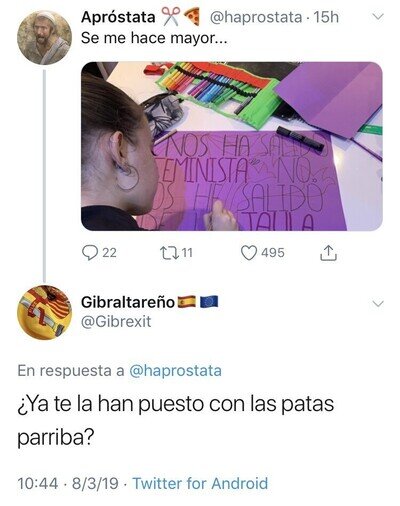Retweet the Apróstata tweet

coord(169,253)
